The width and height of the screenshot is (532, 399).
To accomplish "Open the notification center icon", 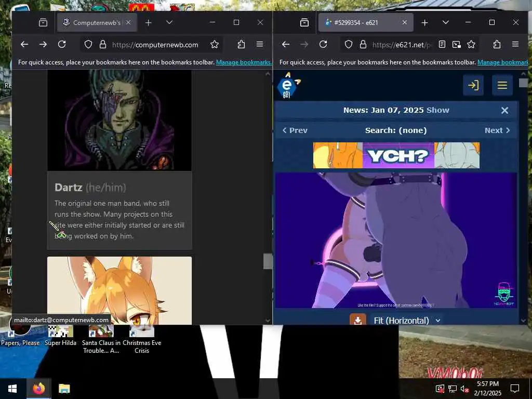I will coord(515,389).
